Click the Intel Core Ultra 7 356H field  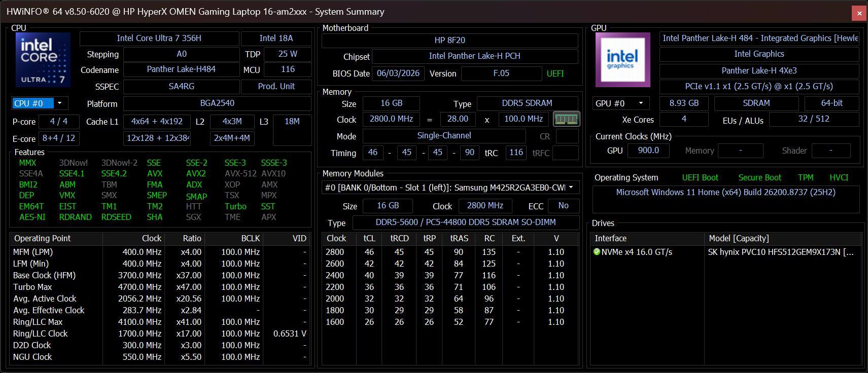pos(159,39)
